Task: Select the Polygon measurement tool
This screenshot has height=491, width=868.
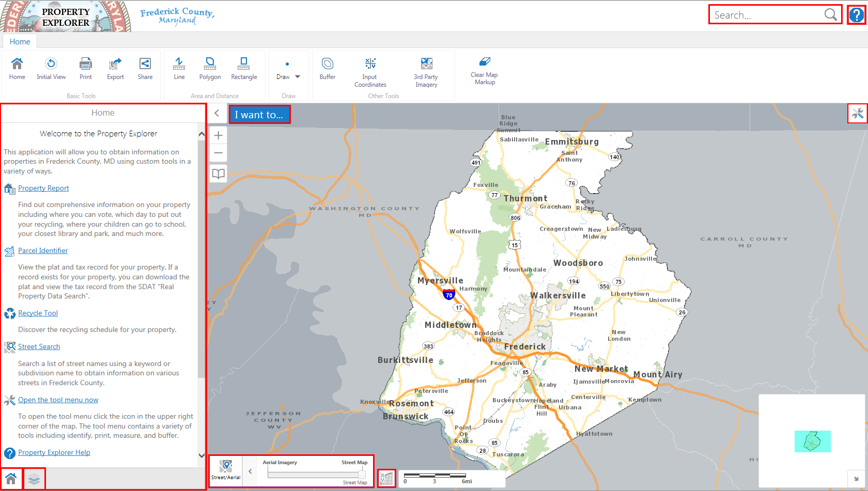Action: click(x=210, y=70)
